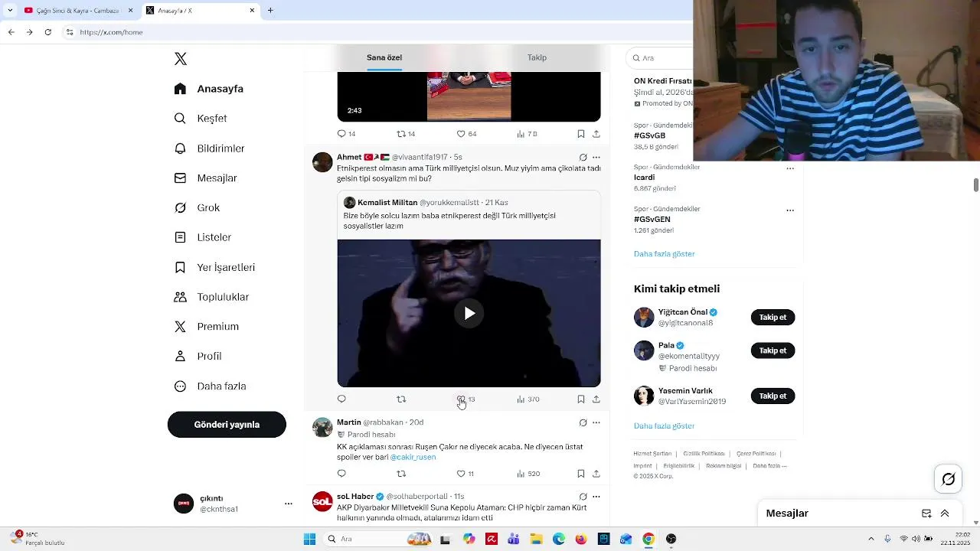Open Topluluklar communities

click(x=211, y=297)
